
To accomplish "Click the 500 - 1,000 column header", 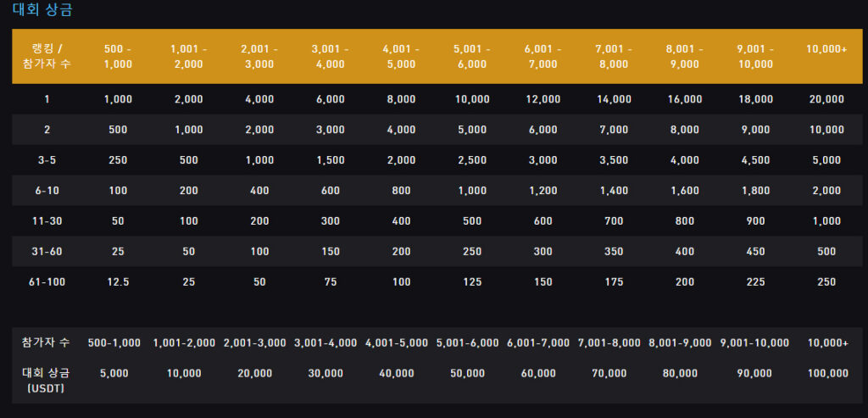I will pyautogui.click(x=118, y=57).
